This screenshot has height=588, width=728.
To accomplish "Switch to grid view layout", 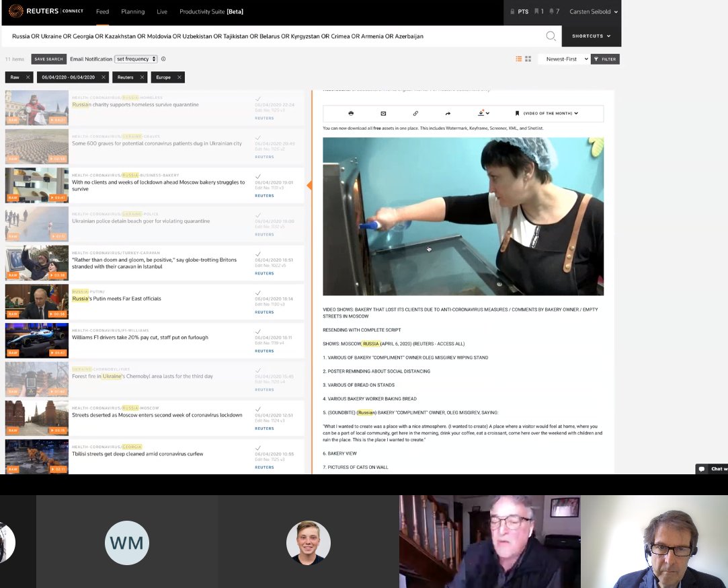I will (x=528, y=59).
